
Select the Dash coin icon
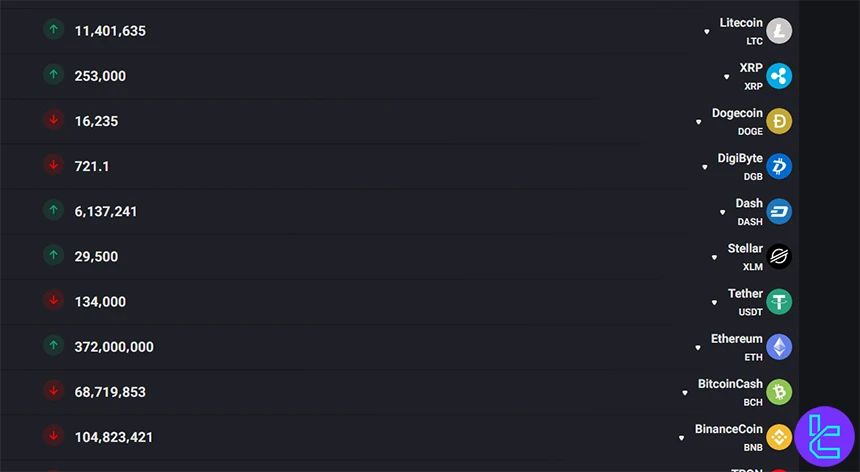point(779,211)
